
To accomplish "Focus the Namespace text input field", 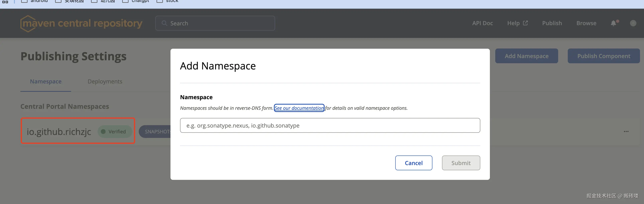I will 330,126.
